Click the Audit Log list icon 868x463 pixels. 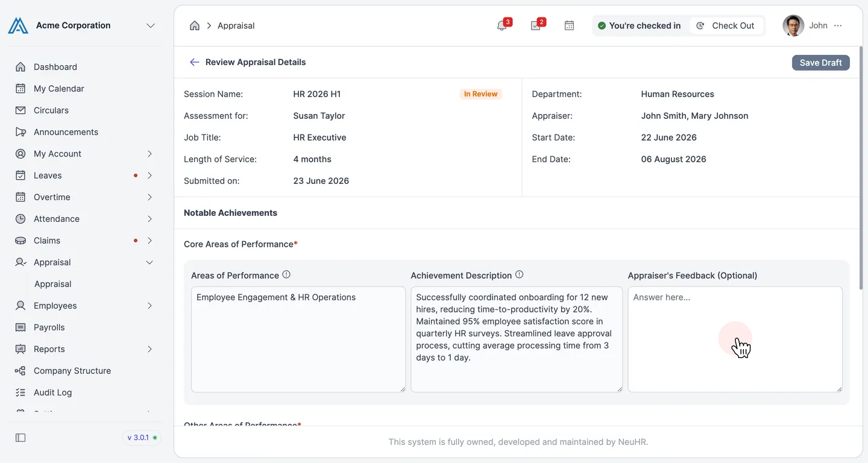tap(20, 392)
